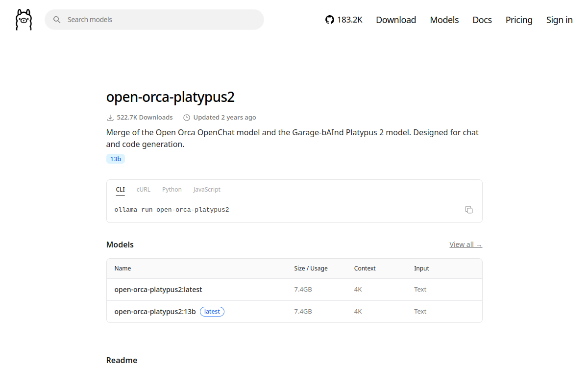Screen dimensions: 588x392
Task: Open open-orca-platypus2:13b model row
Action: tap(294, 312)
